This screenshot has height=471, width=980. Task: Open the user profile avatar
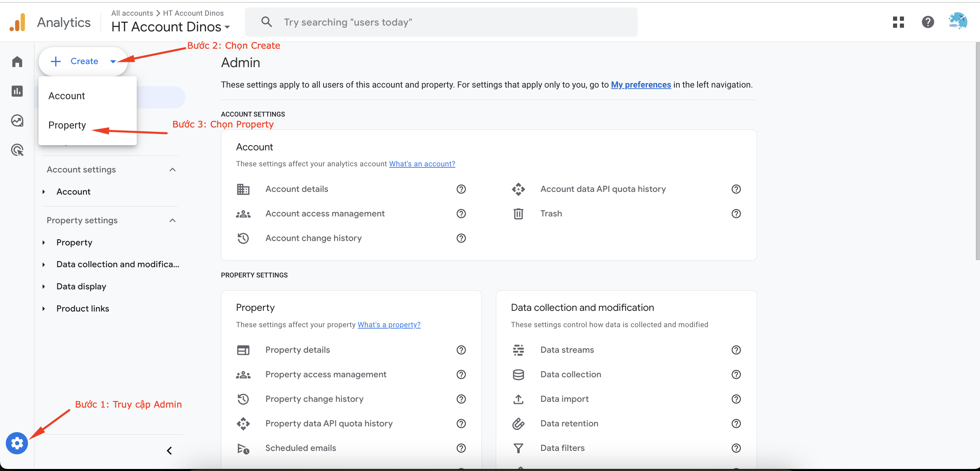[957, 21]
